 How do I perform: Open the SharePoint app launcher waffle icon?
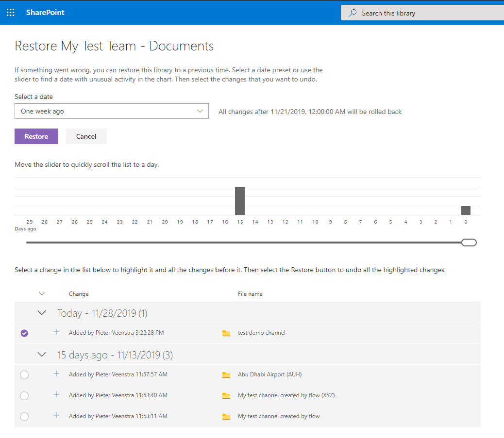pyautogui.click(x=11, y=13)
